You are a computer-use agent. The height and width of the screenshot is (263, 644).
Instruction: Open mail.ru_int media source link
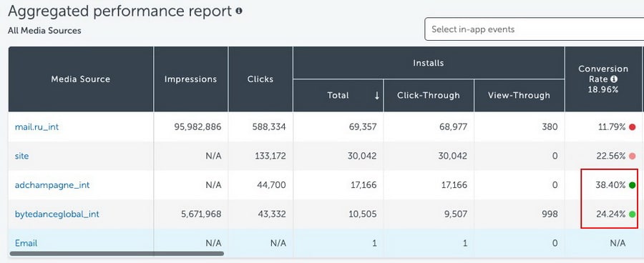[36, 127]
